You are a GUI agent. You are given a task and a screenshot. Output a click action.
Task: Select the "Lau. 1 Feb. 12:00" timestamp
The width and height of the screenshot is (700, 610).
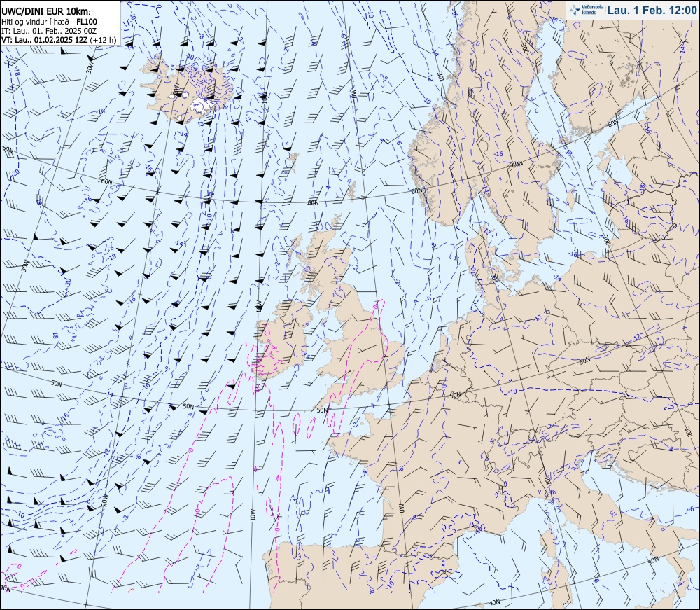point(651,11)
